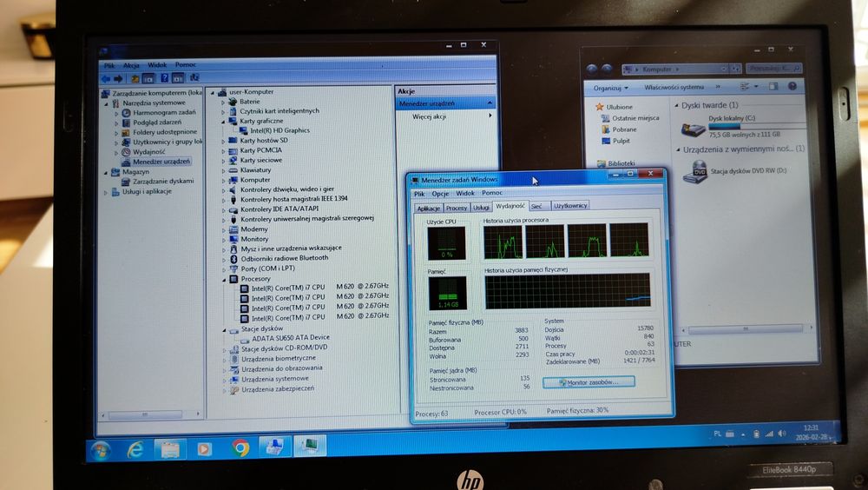The width and height of the screenshot is (868, 490).
Task: Click Właściwości systemu in Explorer toolbar
Action: [674, 88]
